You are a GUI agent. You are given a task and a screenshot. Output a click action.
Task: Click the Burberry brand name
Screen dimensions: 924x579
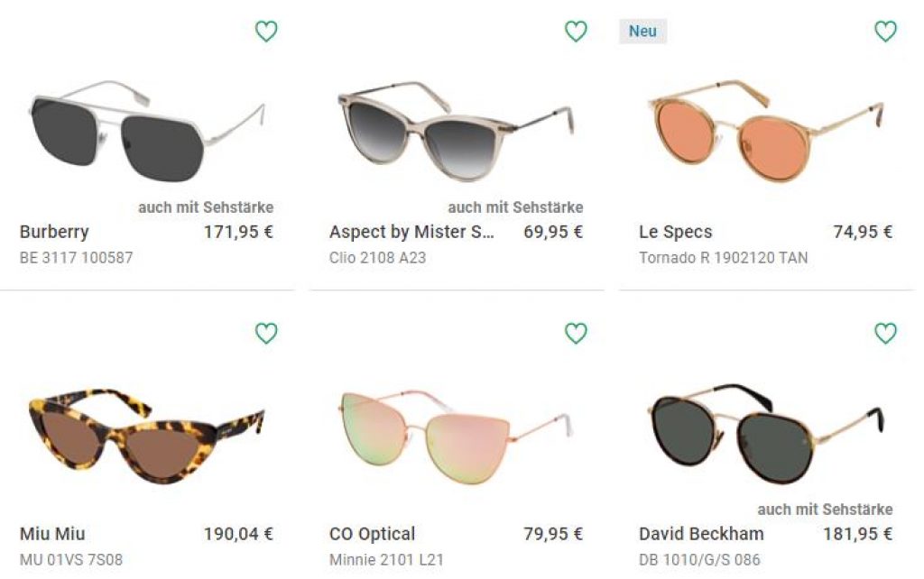pyautogui.click(x=54, y=232)
